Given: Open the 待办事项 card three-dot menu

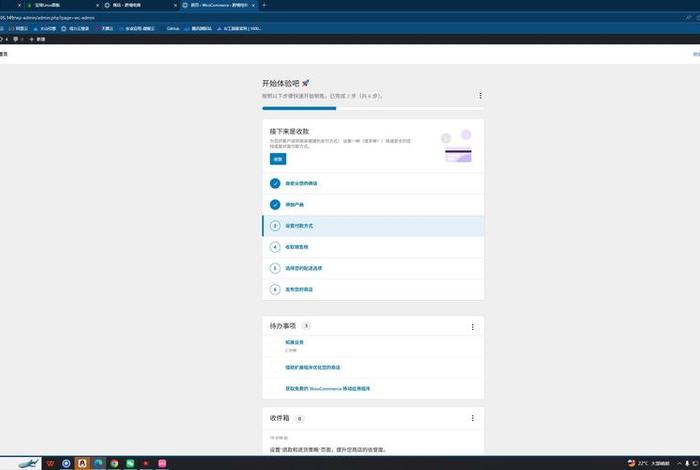Looking at the screenshot, I should click(472, 327).
